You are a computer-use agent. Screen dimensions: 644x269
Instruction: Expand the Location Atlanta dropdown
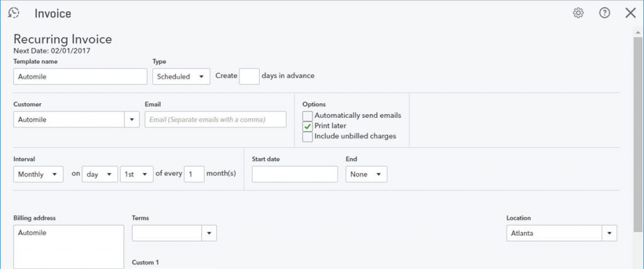tap(609, 233)
